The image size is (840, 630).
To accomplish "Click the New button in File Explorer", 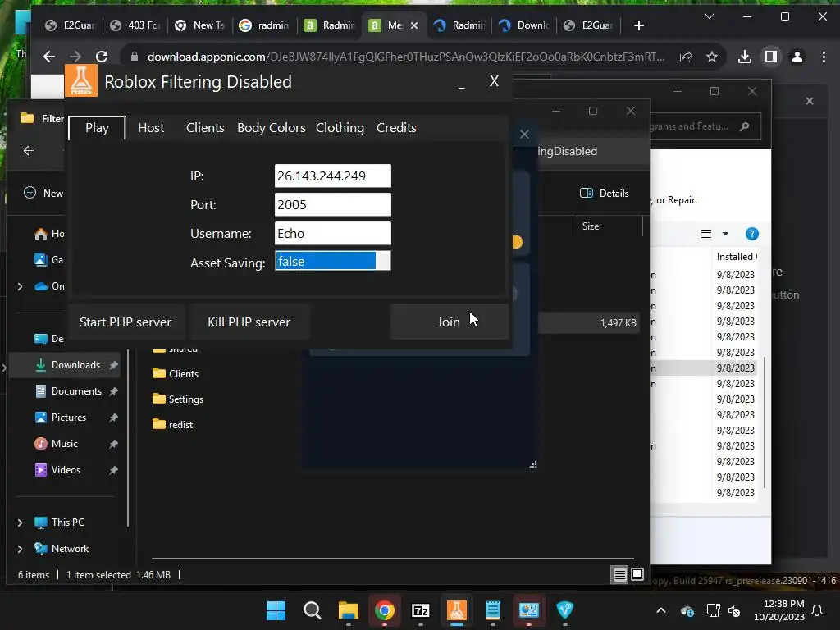I will 44,193.
